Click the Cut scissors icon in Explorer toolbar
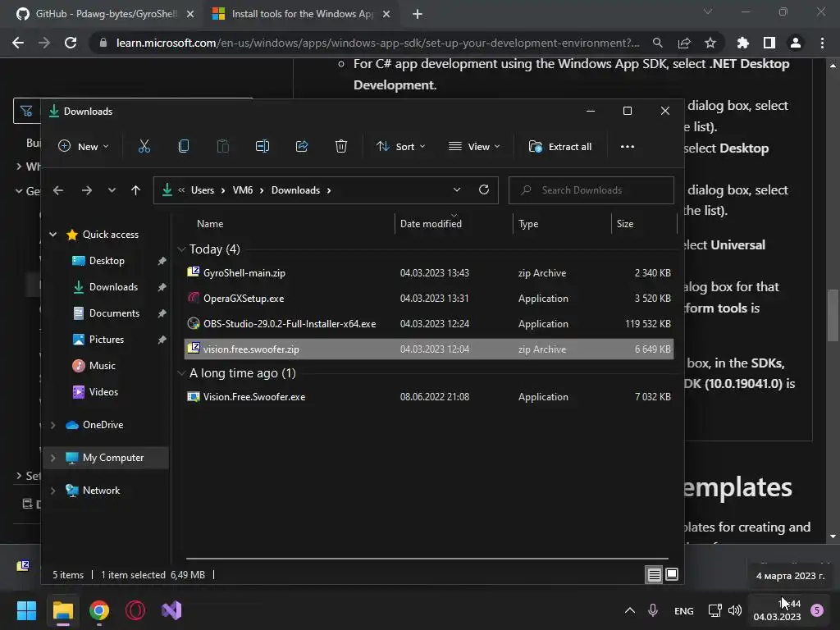The width and height of the screenshot is (840, 630). [144, 146]
